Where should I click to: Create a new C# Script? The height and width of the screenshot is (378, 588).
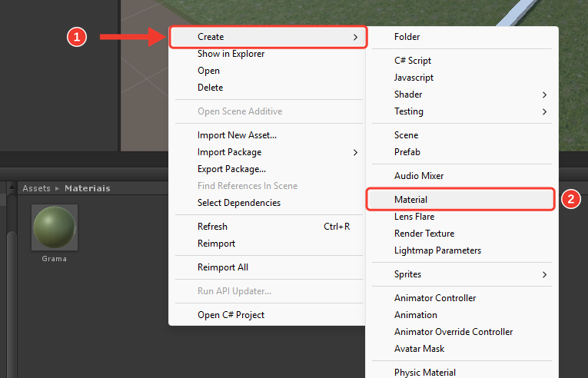coord(462,61)
